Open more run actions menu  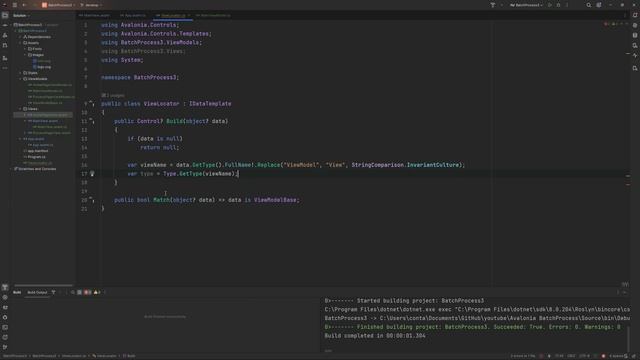(567, 5)
